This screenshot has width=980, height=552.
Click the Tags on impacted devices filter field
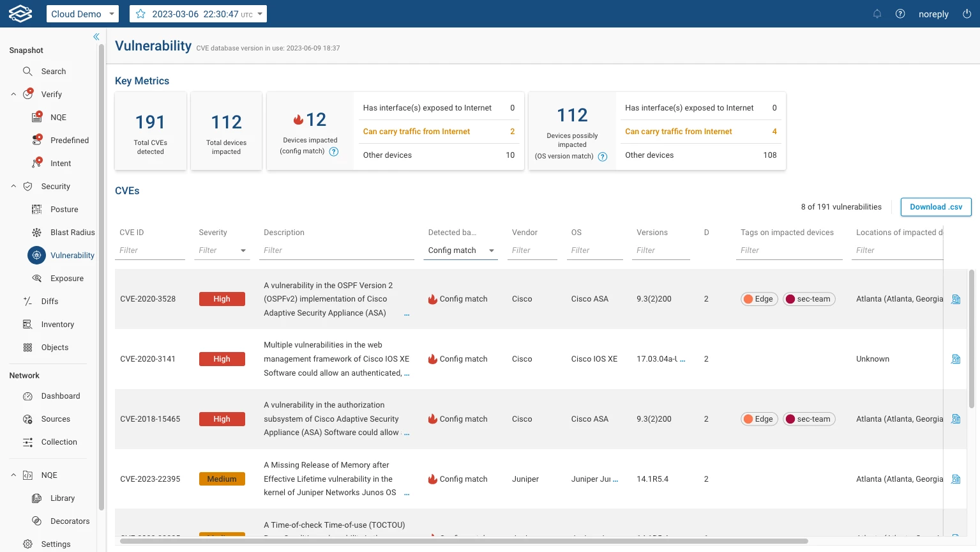(789, 250)
